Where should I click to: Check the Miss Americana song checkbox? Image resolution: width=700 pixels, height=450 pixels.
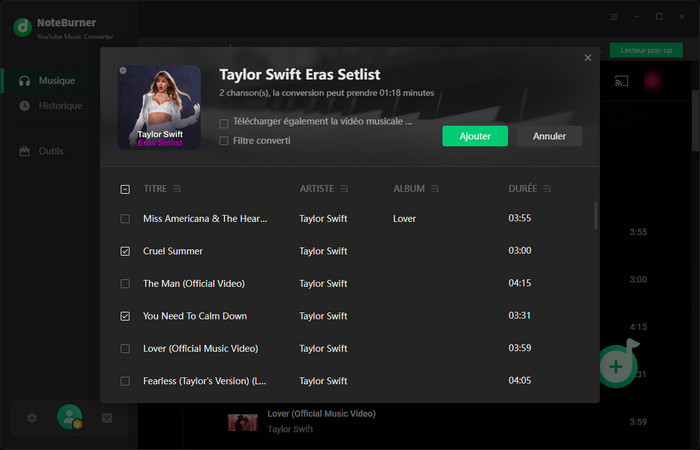click(x=125, y=219)
